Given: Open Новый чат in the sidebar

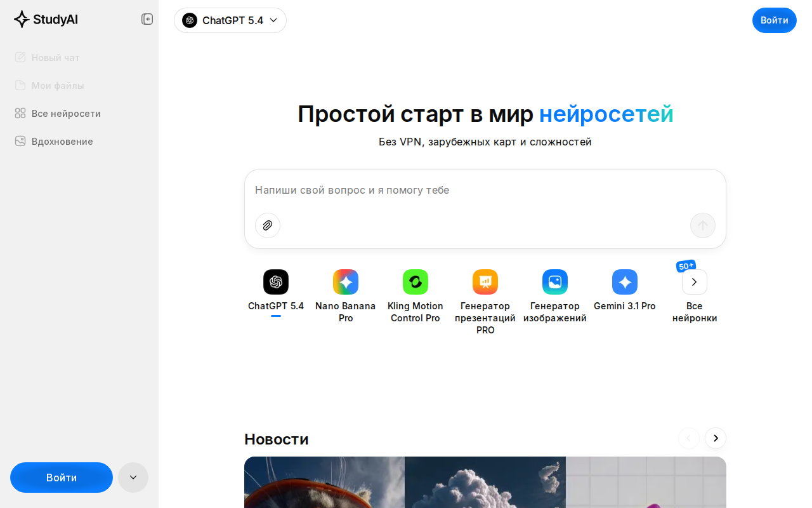Looking at the screenshot, I should (55, 57).
